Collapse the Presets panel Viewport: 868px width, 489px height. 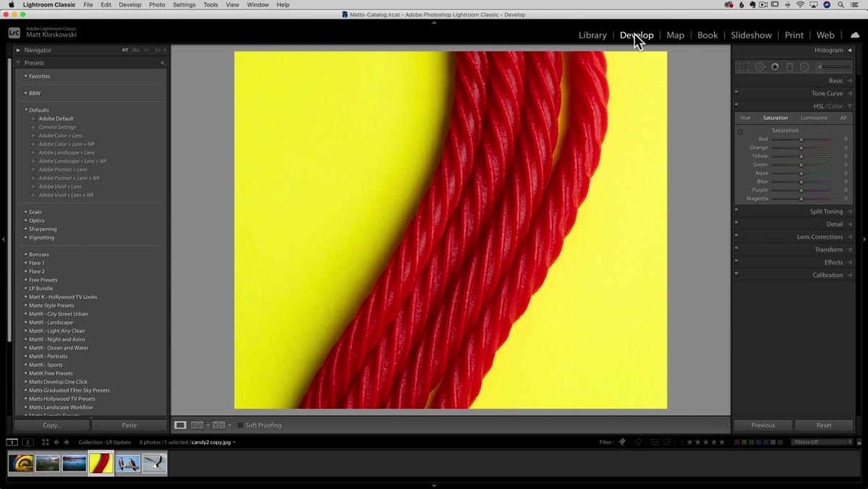(x=18, y=63)
